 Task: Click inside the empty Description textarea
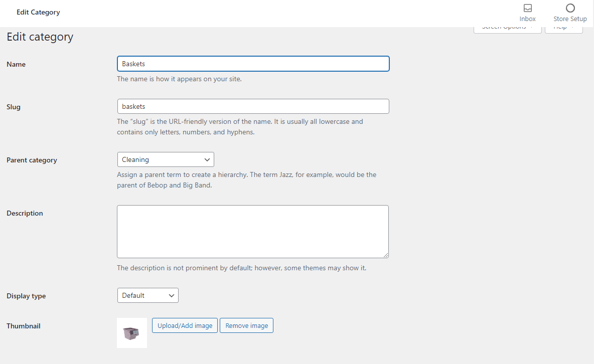(x=253, y=232)
